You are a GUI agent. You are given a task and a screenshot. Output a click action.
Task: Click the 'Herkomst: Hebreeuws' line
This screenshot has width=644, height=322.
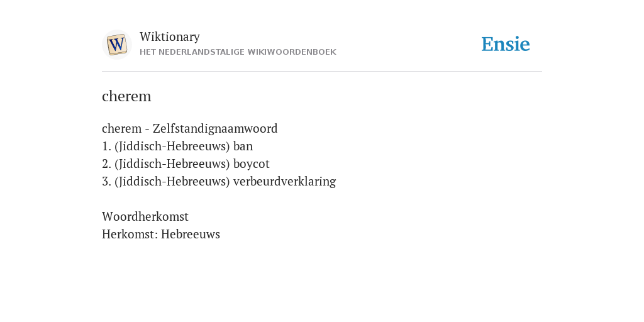(x=161, y=234)
